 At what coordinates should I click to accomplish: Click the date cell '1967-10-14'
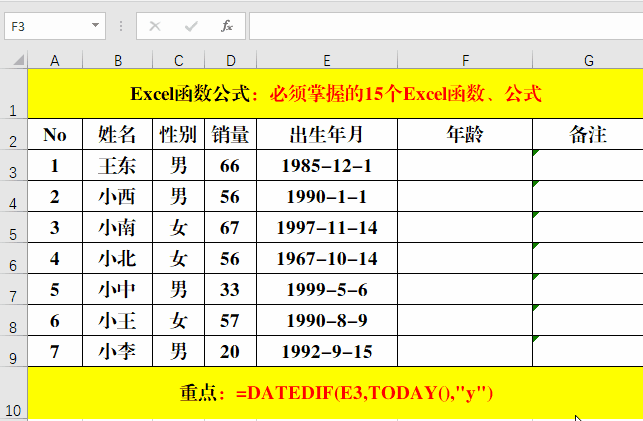[327, 258]
